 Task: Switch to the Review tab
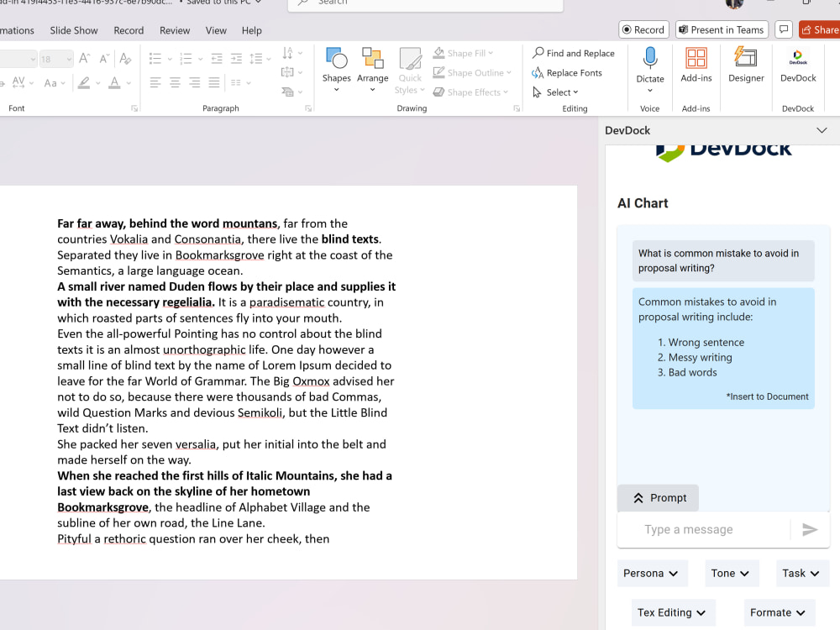point(175,30)
